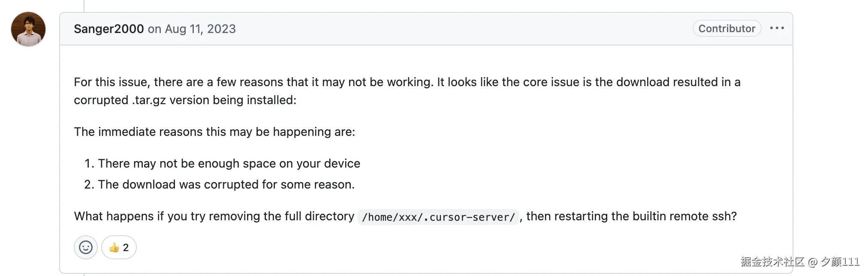Click the 夕颜111 author watermark
This screenshot has width=868, height=276.
[840, 261]
